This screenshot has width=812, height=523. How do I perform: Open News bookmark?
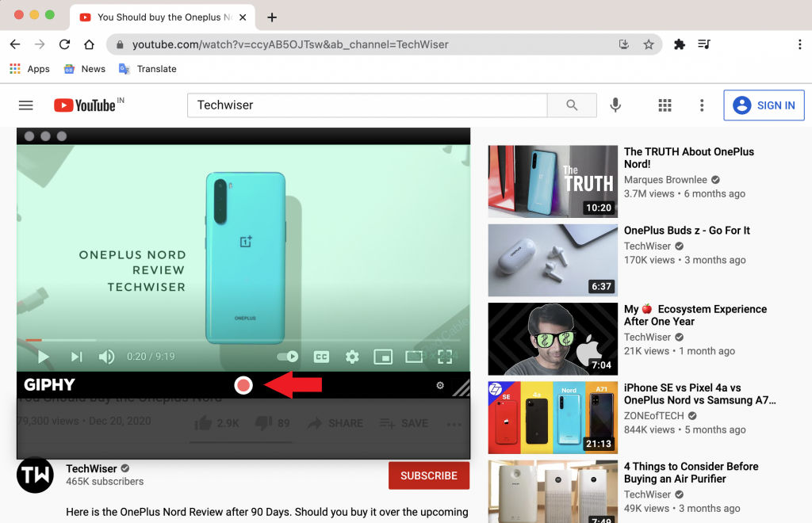(x=84, y=69)
